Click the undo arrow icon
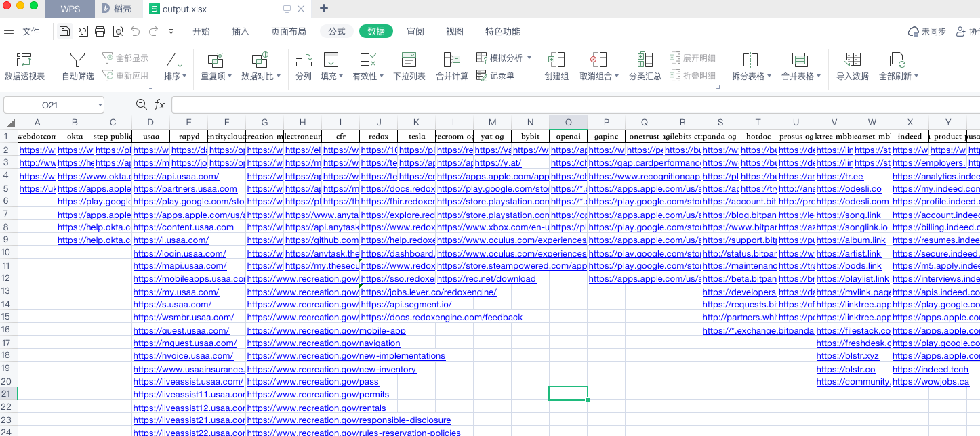The image size is (980, 436). 136,31
